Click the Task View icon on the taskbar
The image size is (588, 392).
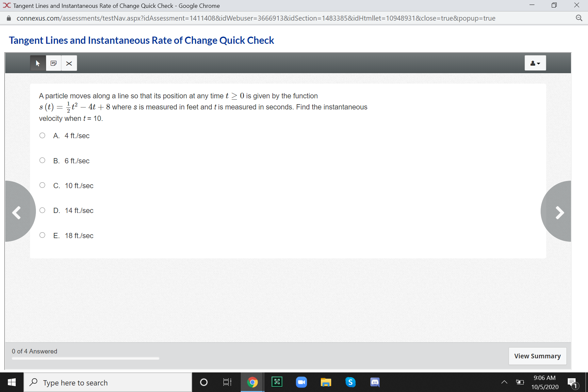(x=226, y=382)
